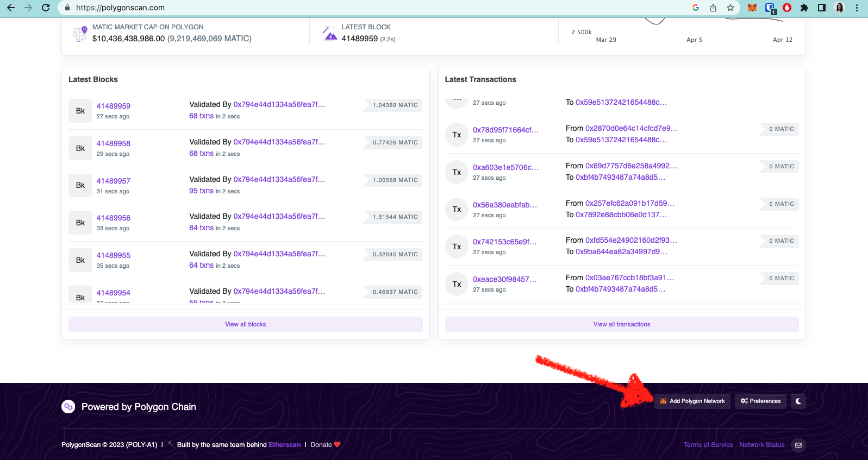
Task: Open the Extensions puzzle piece menu
Action: (x=804, y=8)
